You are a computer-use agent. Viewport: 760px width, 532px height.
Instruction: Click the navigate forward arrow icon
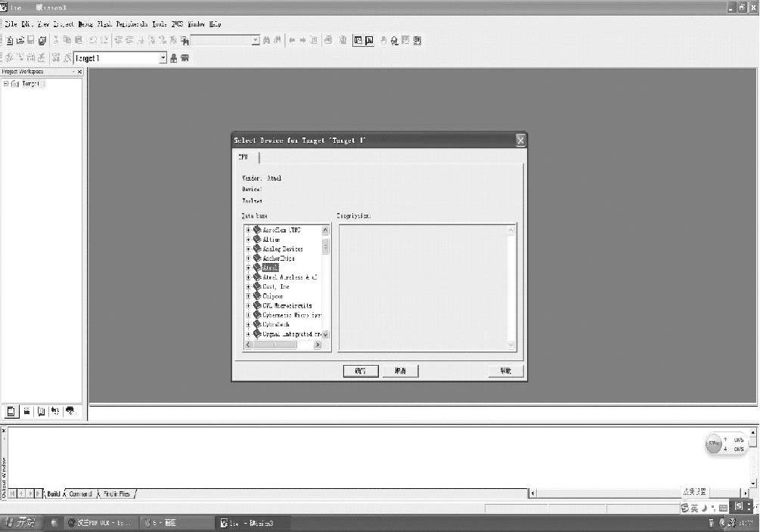(302, 40)
